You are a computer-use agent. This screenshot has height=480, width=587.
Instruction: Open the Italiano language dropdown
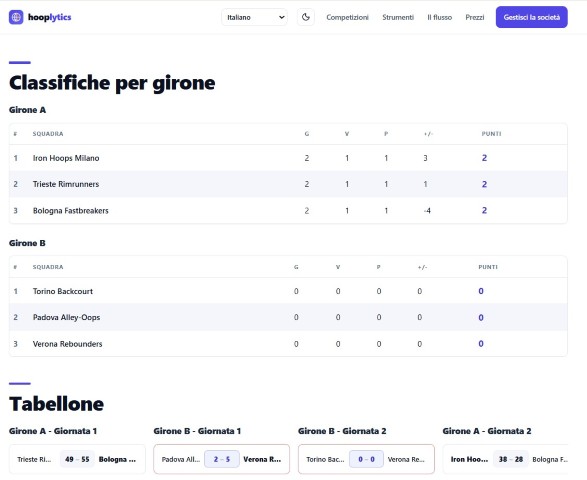pos(255,17)
